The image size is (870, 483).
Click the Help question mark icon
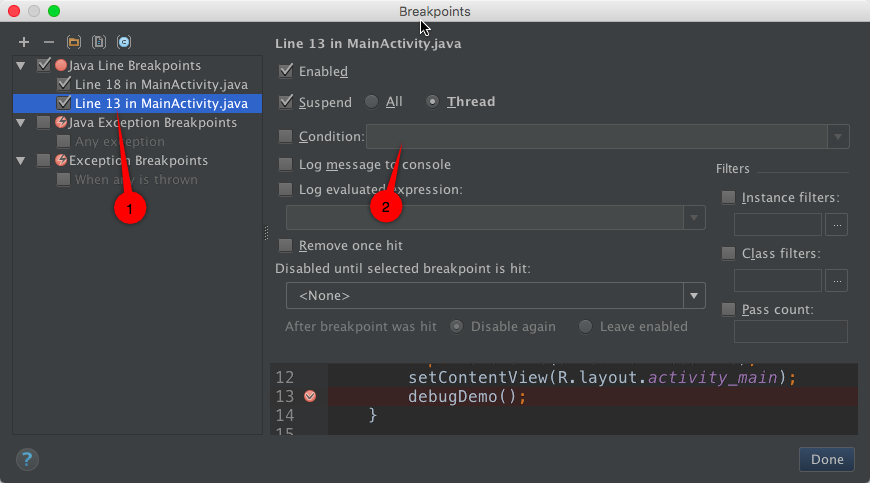click(27, 459)
